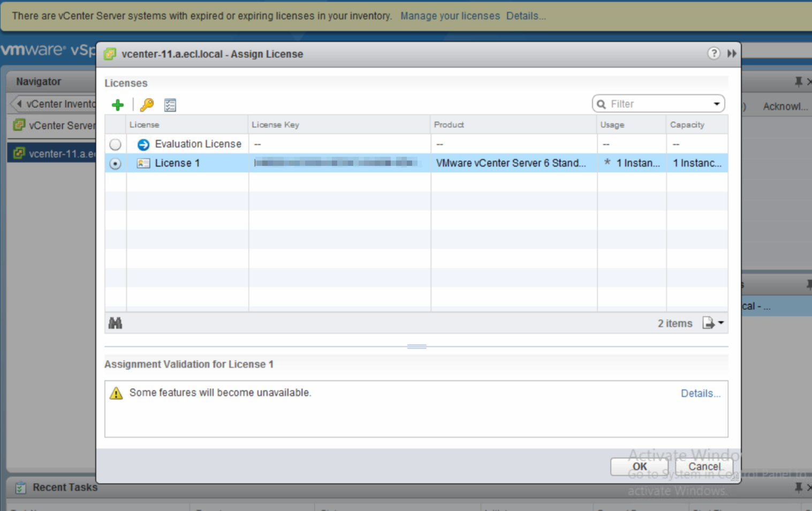Screen dimensions: 812x511
Task: Click the Recent Tasks panel icon
Action: [21, 487]
